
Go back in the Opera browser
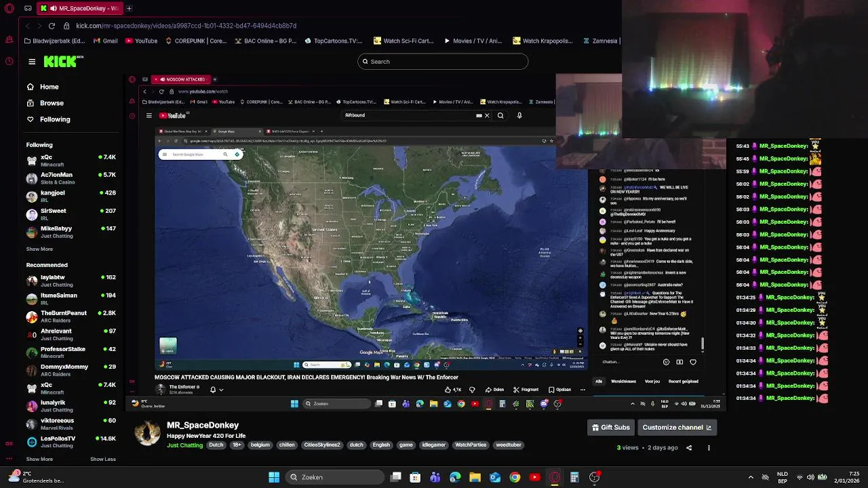(27, 26)
